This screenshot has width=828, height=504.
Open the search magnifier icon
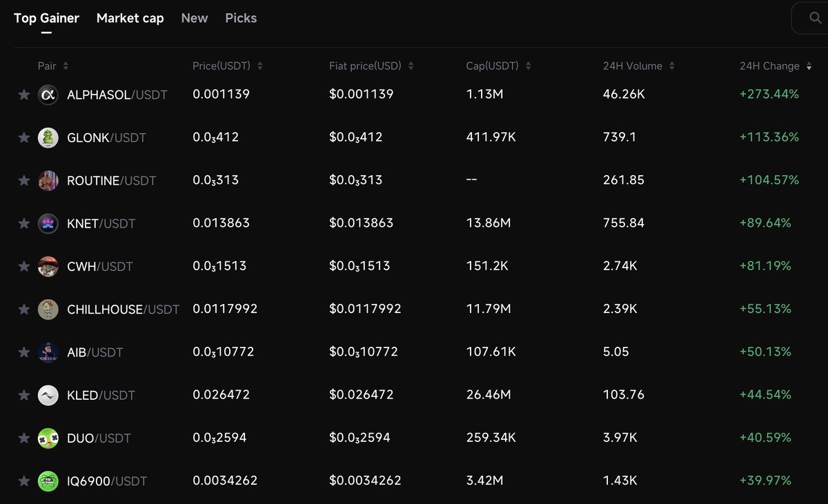(816, 19)
